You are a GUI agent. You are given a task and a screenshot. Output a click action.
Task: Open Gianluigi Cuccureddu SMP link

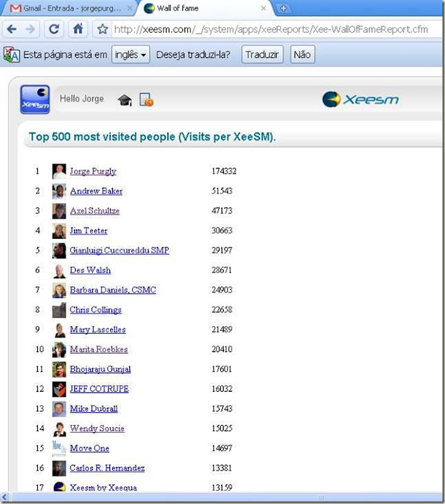(x=120, y=250)
